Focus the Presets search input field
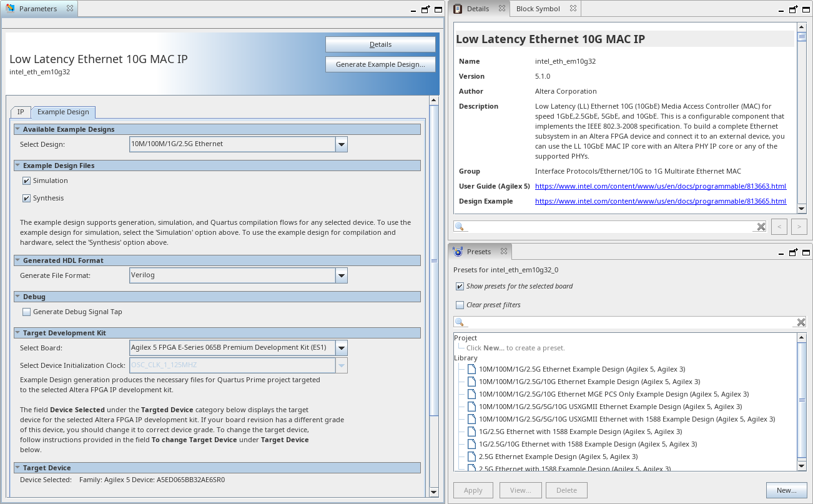Image resolution: width=813 pixels, height=504 pixels. click(x=631, y=322)
